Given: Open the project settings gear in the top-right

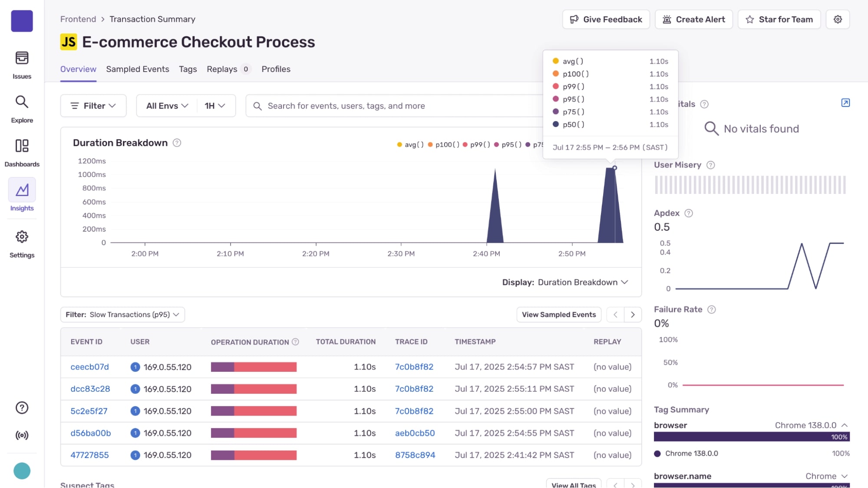Looking at the screenshot, I should click(838, 19).
